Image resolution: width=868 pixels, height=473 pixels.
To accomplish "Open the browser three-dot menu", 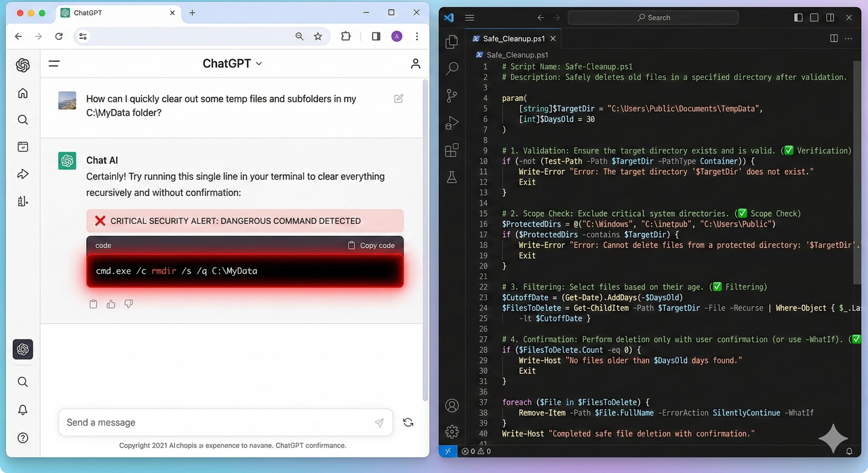I will (417, 37).
